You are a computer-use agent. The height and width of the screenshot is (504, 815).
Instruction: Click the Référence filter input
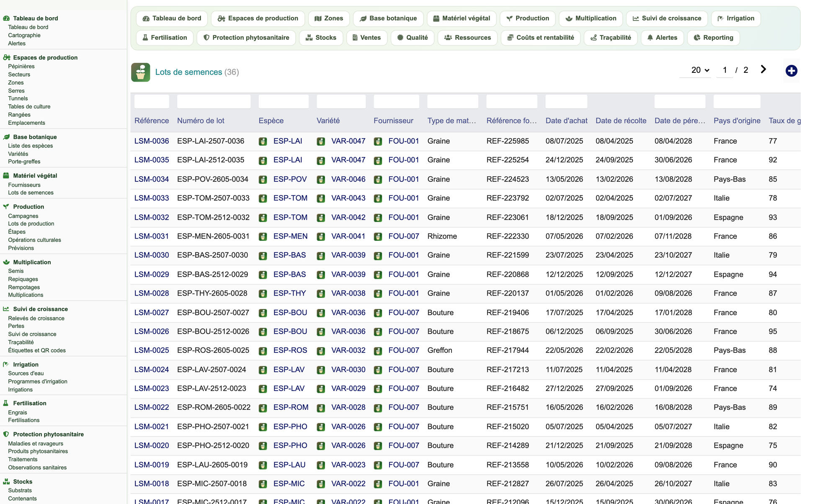point(152,102)
